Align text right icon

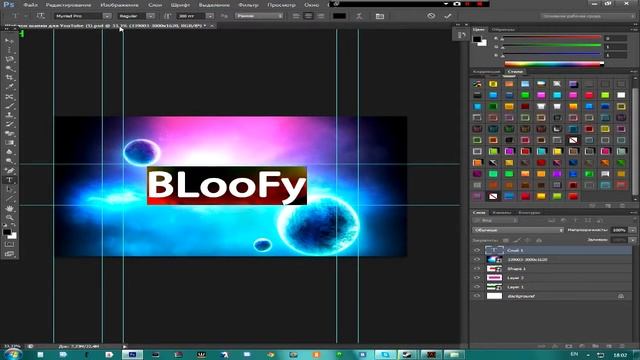click(x=321, y=16)
